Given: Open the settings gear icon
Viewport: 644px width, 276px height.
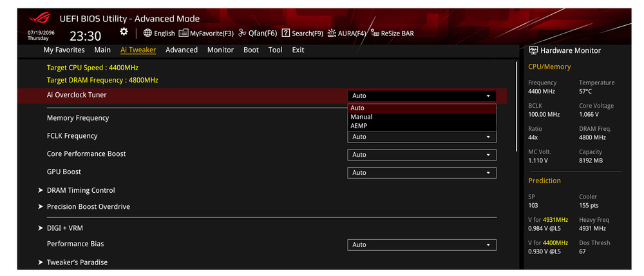Looking at the screenshot, I should click(124, 32).
